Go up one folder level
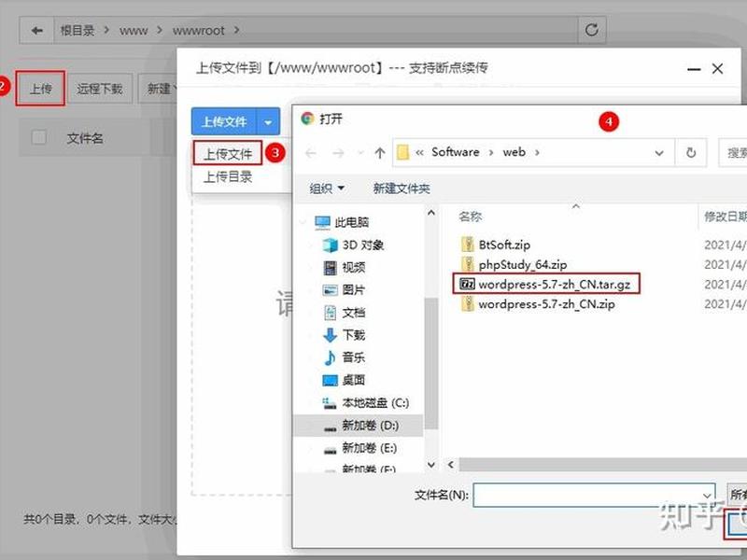The image size is (747, 560). (380, 153)
